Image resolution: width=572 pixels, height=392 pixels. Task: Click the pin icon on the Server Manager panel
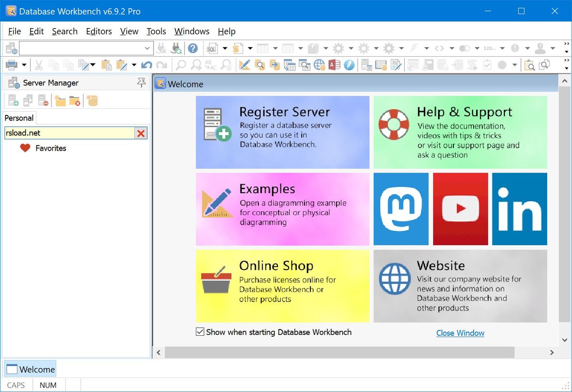coord(142,83)
